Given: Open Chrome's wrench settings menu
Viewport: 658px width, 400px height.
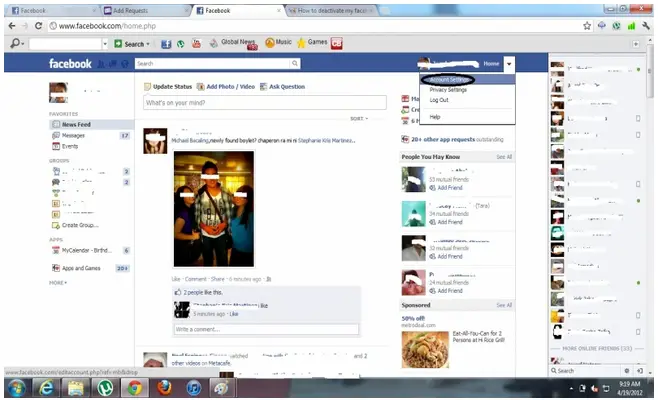Looking at the screenshot, I should (x=645, y=26).
